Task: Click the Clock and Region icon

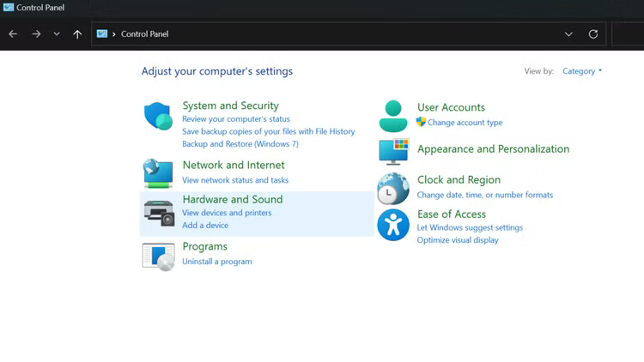Action: [393, 188]
